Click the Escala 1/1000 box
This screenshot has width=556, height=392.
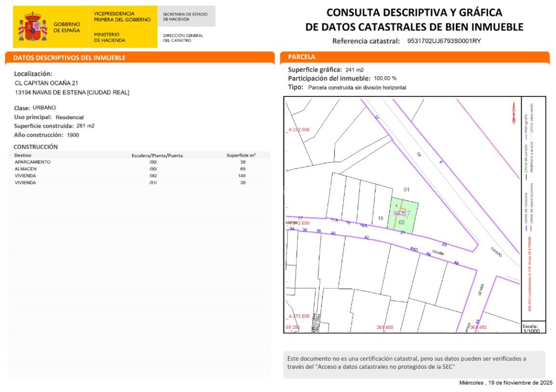533,327
